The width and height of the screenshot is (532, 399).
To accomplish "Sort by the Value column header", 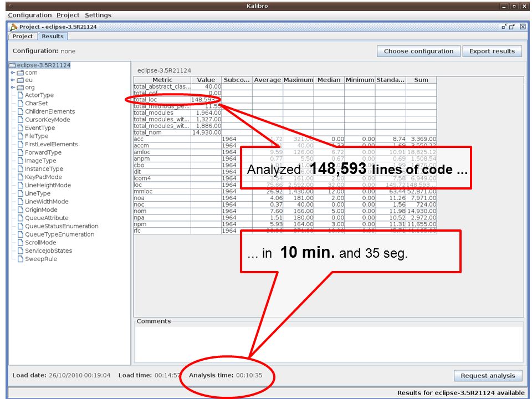I will 206,80.
